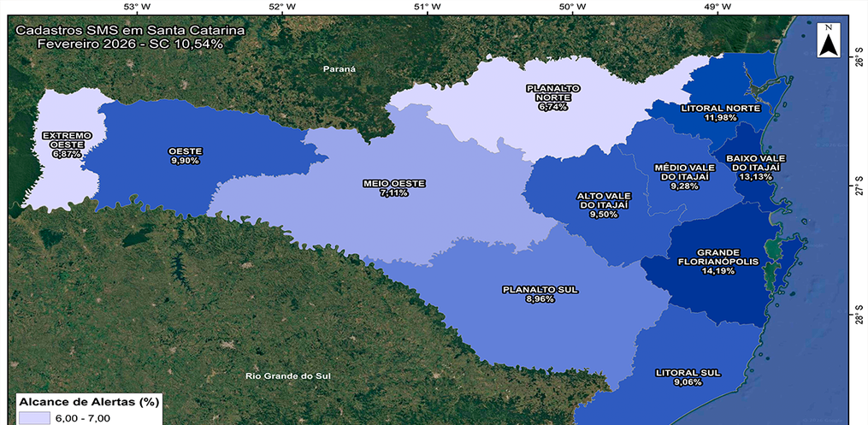Select the Alto Vale do Itajaí label
The height and width of the screenshot is (425, 868).
[x=603, y=204]
